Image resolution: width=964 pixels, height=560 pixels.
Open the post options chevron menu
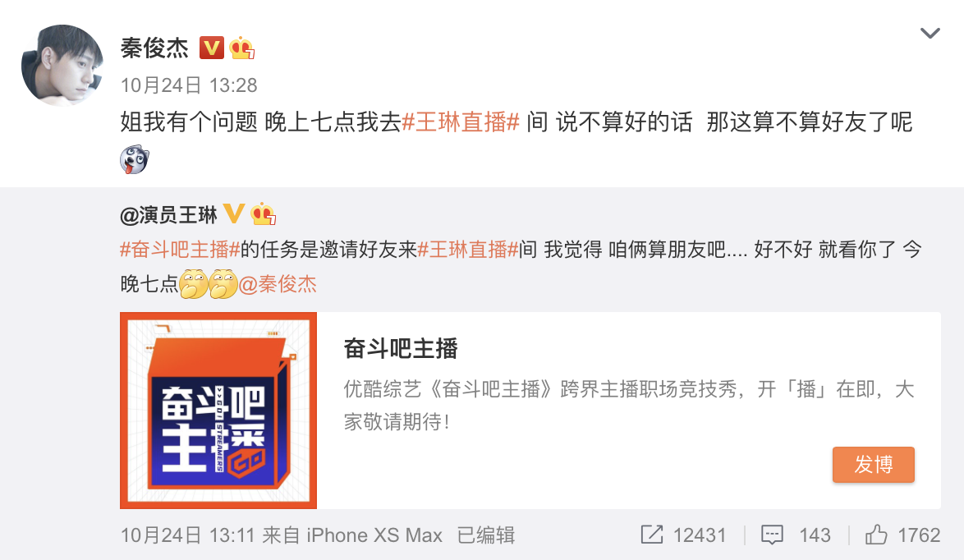click(x=930, y=33)
